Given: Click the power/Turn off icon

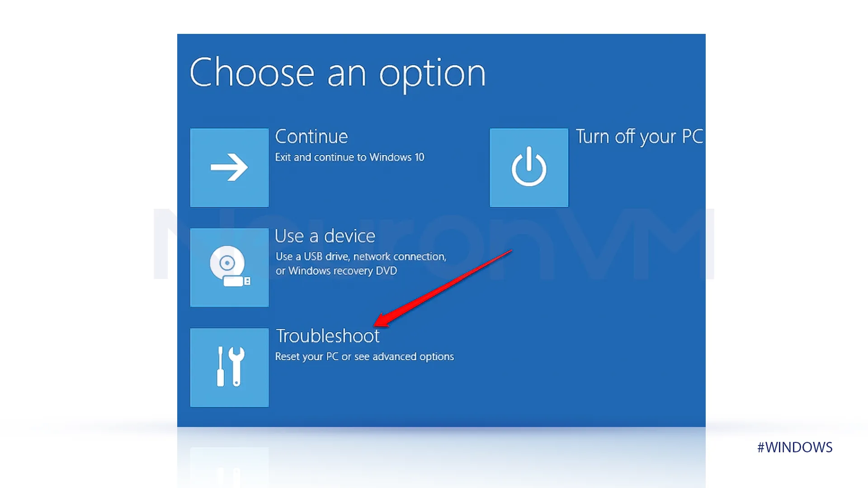Looking at the screenshot, I should point(528,167).
